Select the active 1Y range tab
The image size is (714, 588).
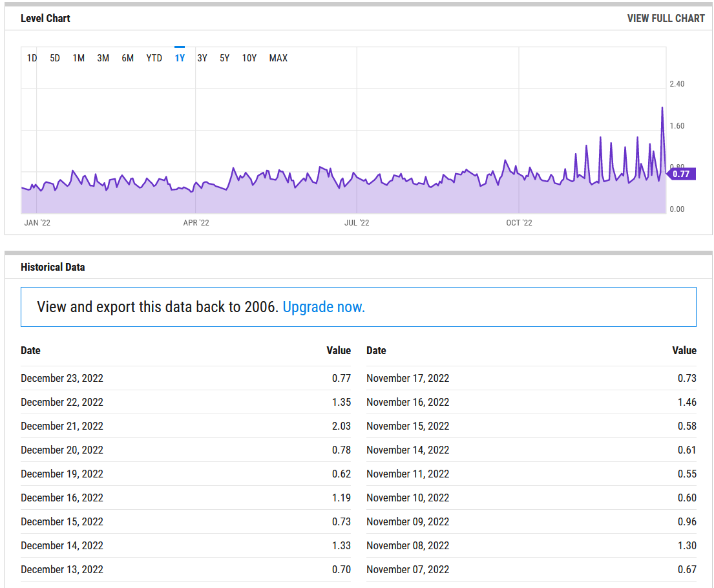pyautogui.click(x=180, y=58)
